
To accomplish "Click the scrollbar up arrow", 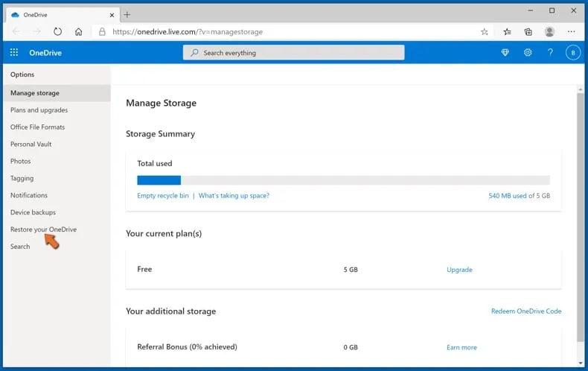I will [x=580, y=89].
